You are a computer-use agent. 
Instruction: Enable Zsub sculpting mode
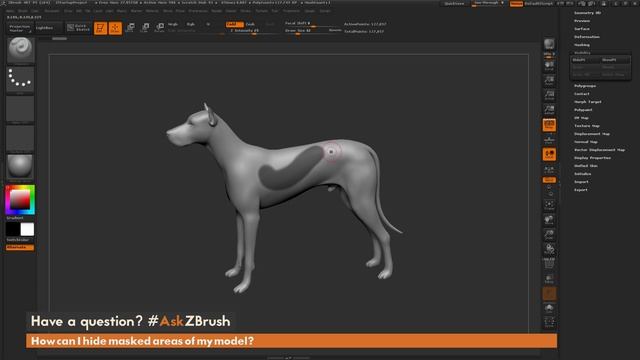(250, 24)
